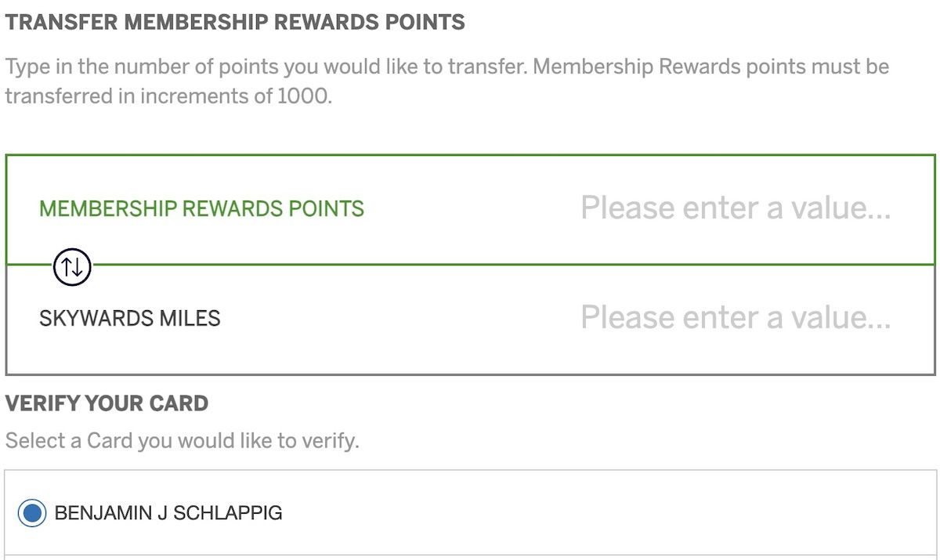Focus the Membership Rewards Points value field
The height and width of the screenshot is (560, 940).
click(x=735, y=208)
